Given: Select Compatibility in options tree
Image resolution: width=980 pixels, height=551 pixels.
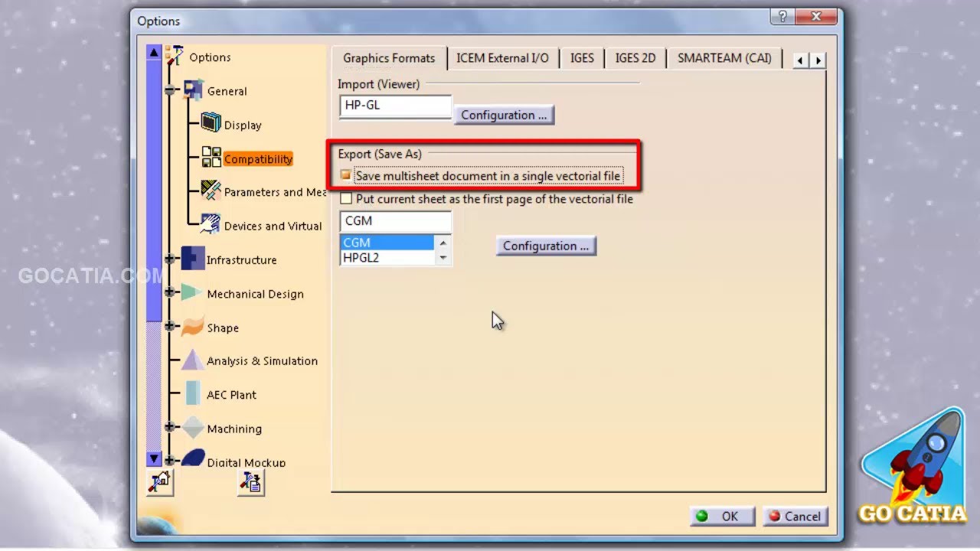Looking at the screenshot, I should (x=258, y=159).
